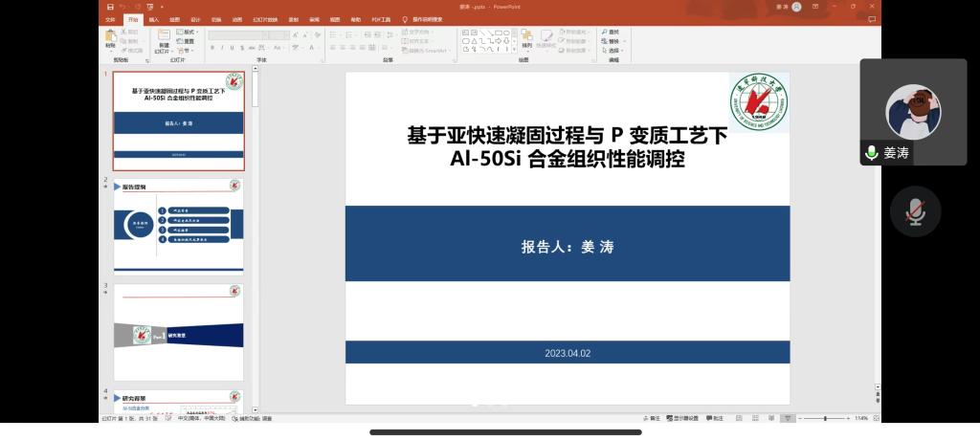Image resolution: width=980 pixels, height=440 pixels.
Task: Open the comments pane icon below window controls
Action: 872,19
